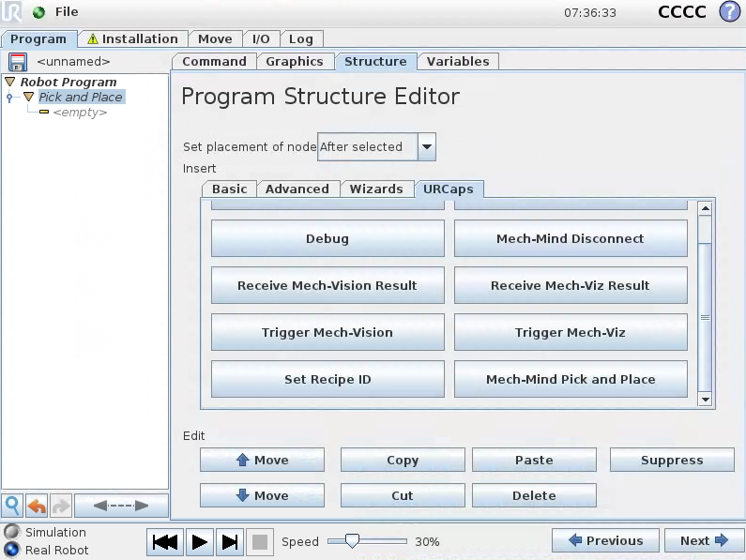Switch to the Log tab
Viewport: 746px width, 560px height.
coord(301,39)
